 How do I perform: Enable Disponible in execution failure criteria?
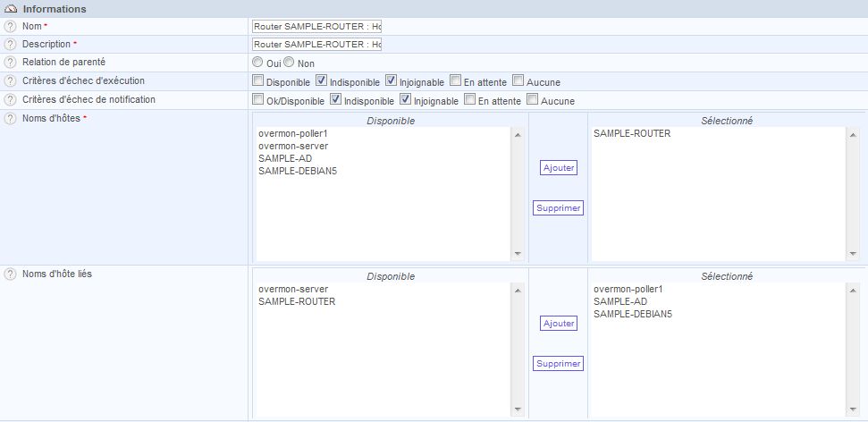[x=258, y=81]
